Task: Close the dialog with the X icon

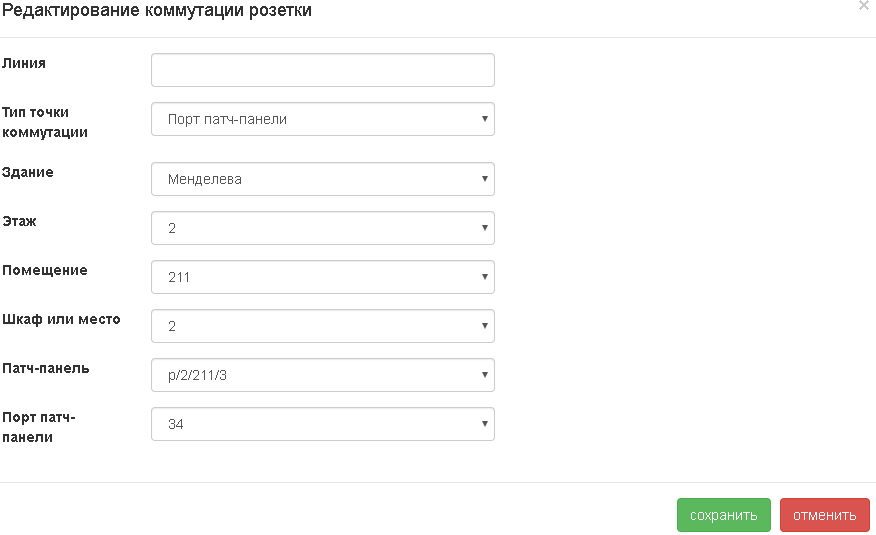Action: click(x=864, y=6)
